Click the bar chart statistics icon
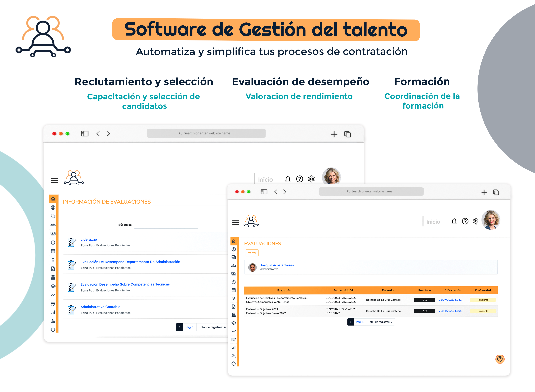The height and width of the screenshot is (392, 535). click(x=234, y=347)
